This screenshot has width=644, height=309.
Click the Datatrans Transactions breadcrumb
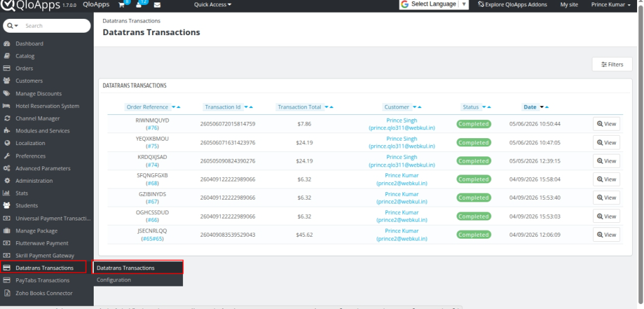(131, 21)
